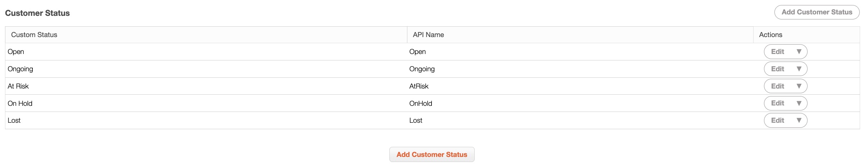Expand the At Risk row dropdown arrow
The image size is (868, 167).
(x=799, y=86)
